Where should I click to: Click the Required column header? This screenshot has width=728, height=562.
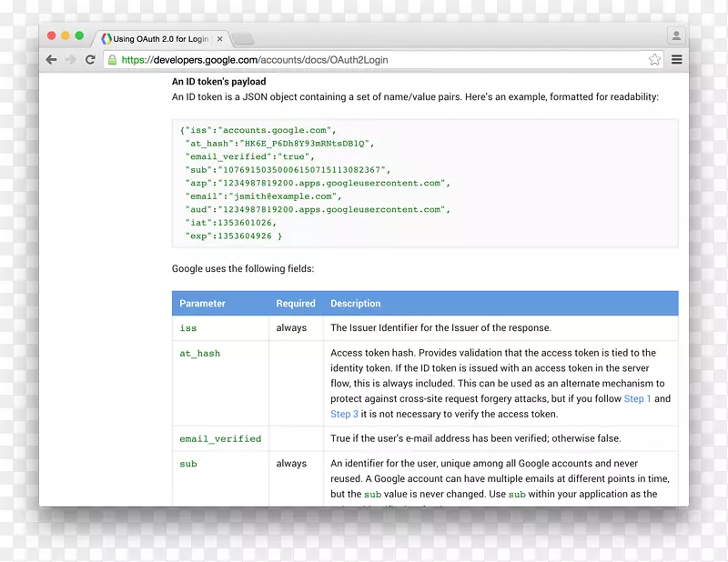tap(296, 303)
